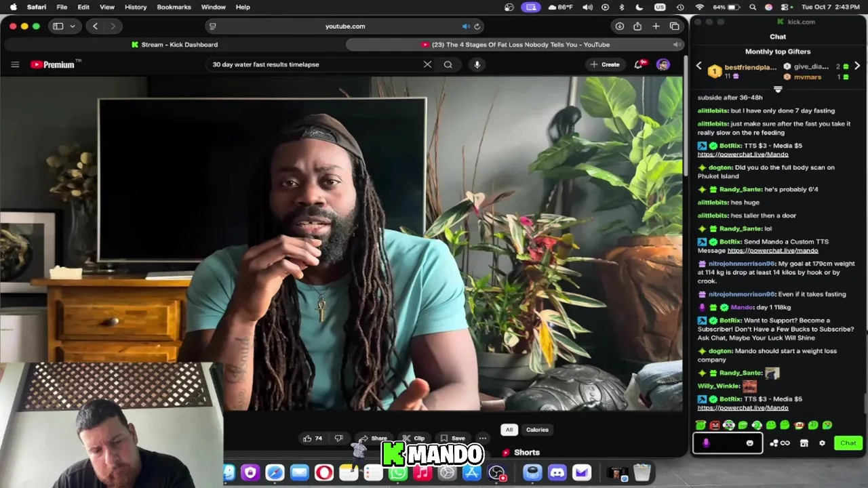Open US input source menu

660,7
